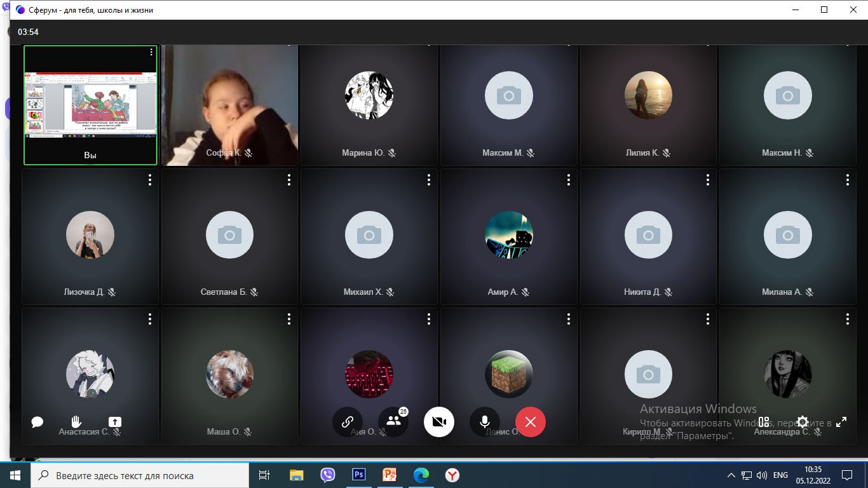Open options menu for Амир А.
This screenshot has width=868, height=488.
pyautogui.click(x=569, y=180)
